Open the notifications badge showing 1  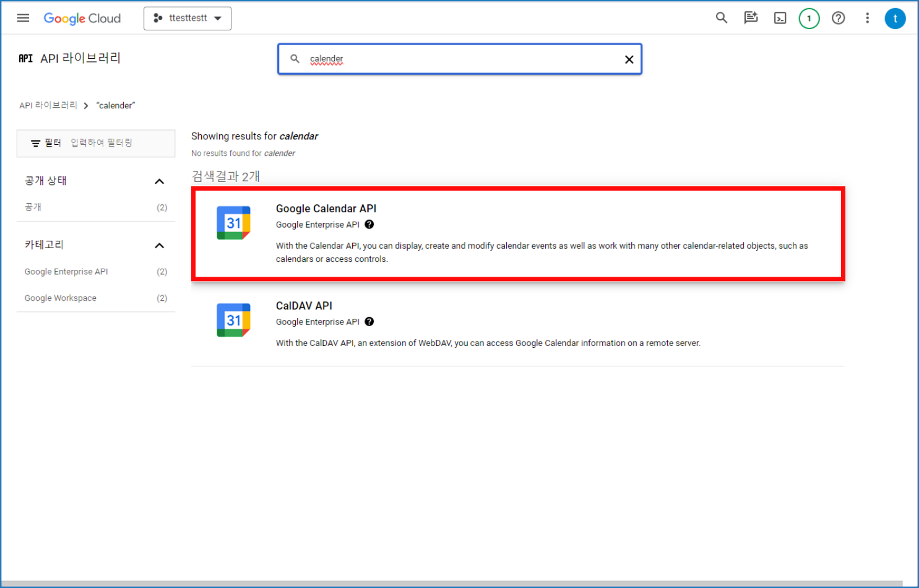pyautogui.click(x=809, y=19)
